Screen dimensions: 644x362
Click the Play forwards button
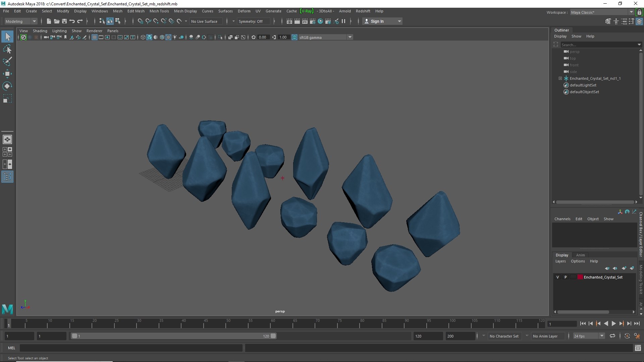pos(613,323)
